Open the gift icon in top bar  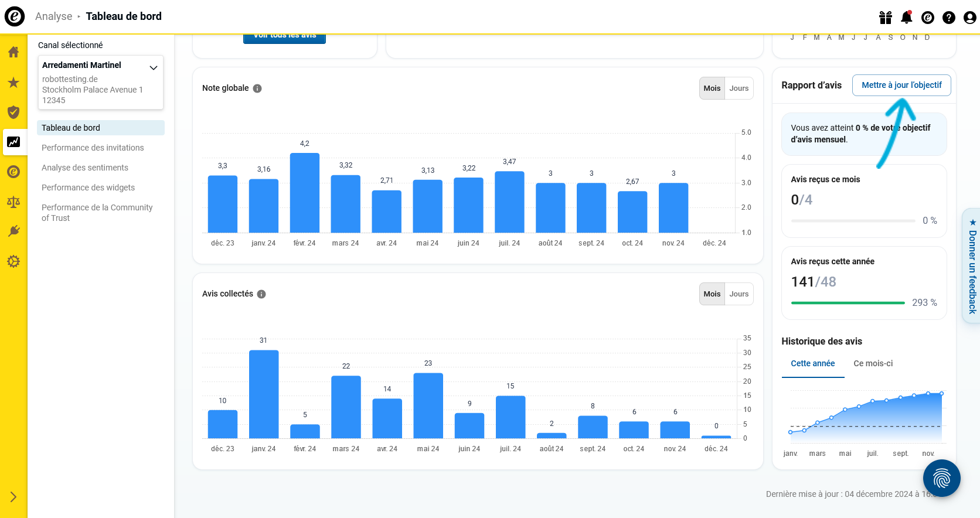tap(886, 18)
